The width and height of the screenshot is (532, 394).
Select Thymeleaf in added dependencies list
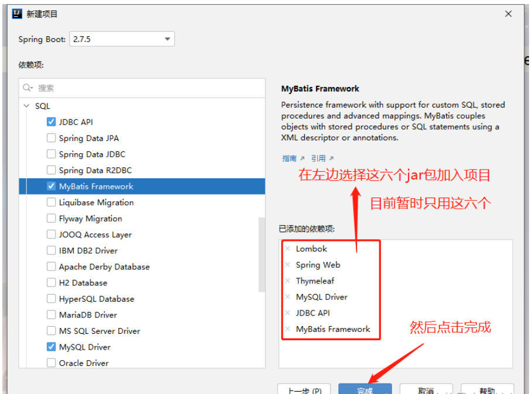pos(315,281)
